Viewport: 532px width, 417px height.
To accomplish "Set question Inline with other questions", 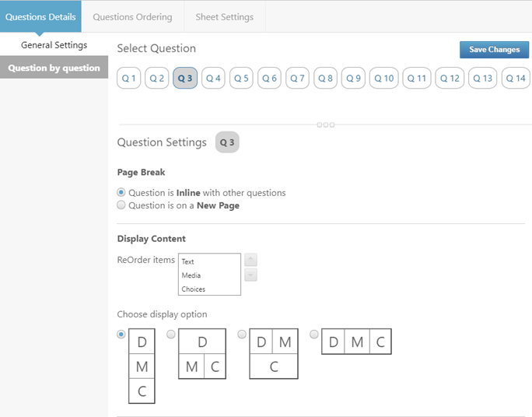I will [121, 192].
